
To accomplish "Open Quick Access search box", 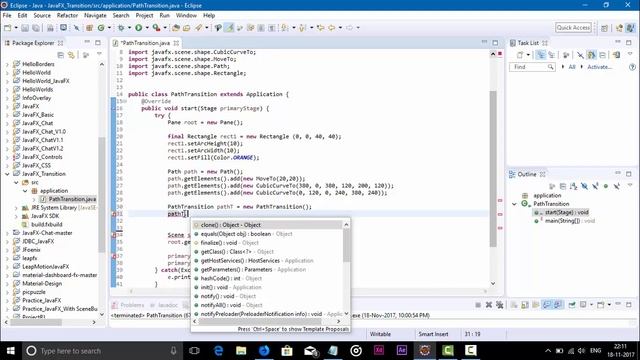I will click(x=573, y=27).
